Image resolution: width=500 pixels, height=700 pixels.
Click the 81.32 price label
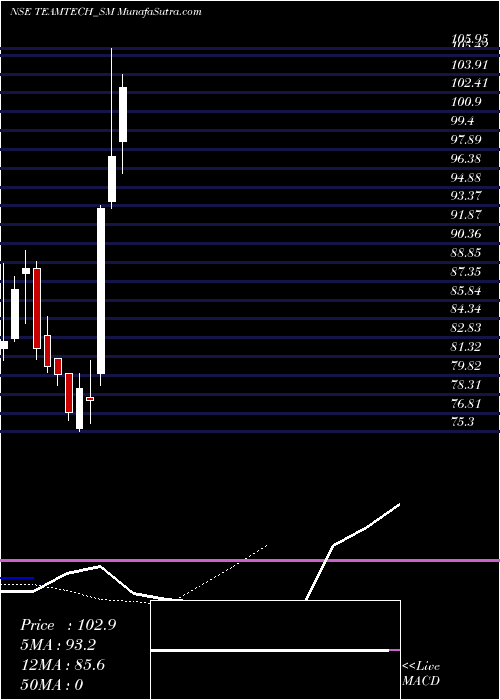click(x=467, y=347)
